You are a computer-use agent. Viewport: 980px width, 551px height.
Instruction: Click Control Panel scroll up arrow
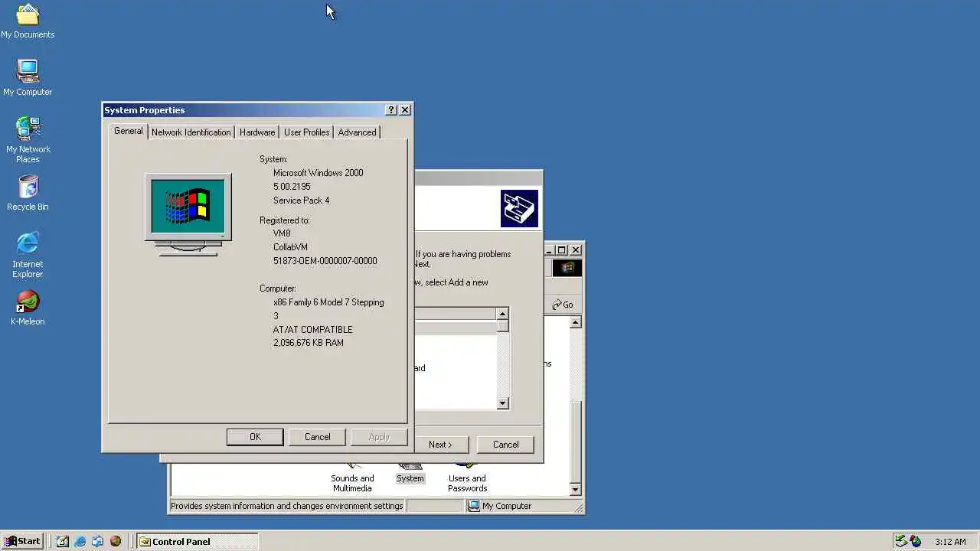(x=576, y=323)
